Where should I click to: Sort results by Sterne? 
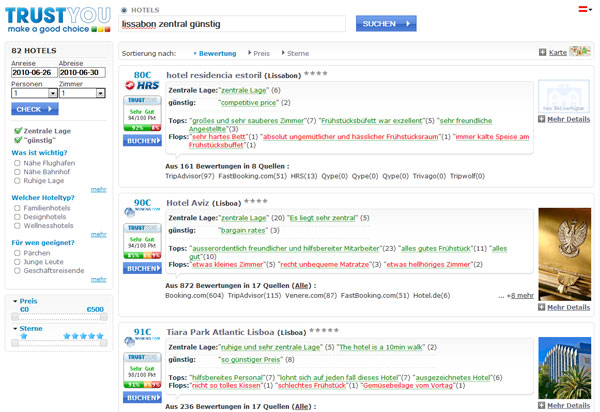[x=298, y=54]
